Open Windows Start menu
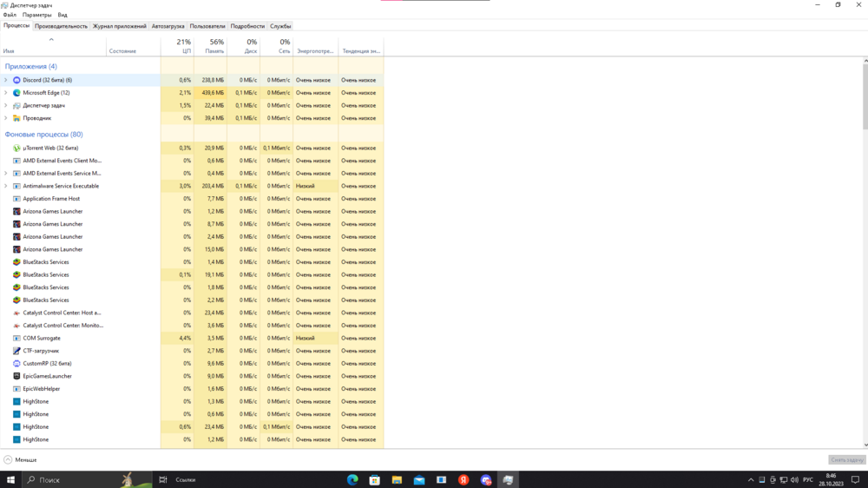868x488 pixels. [x=10, y=479]
